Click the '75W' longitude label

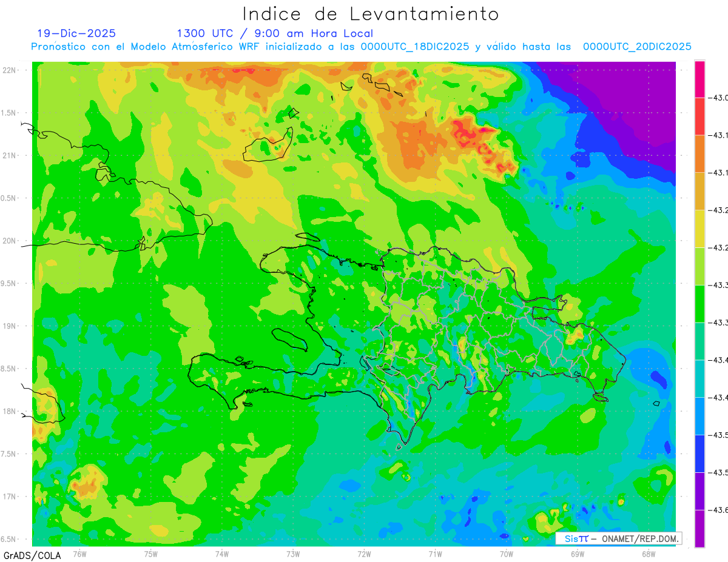[151, 554]
